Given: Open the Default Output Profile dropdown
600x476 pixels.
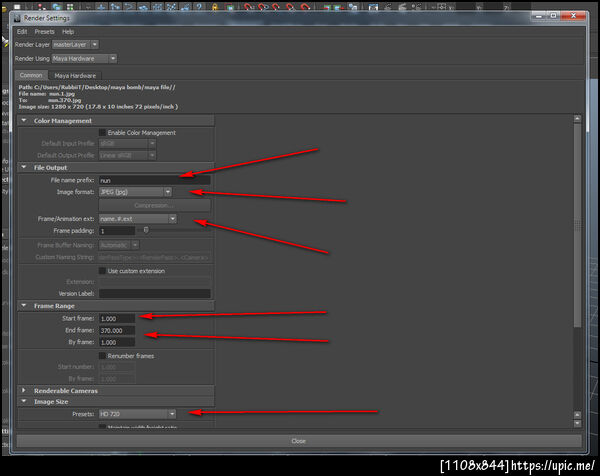Looking at the screenshot, I should pos(127,155).
